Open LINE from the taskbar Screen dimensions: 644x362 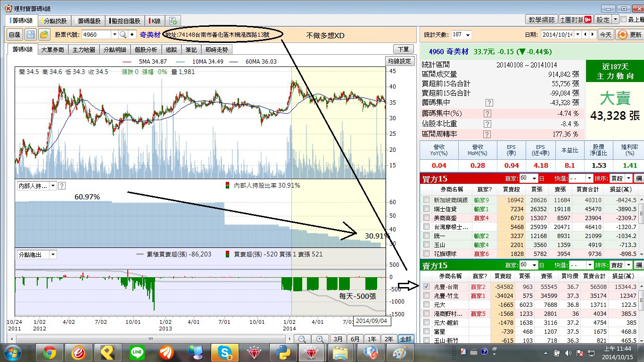click(137, 352)
